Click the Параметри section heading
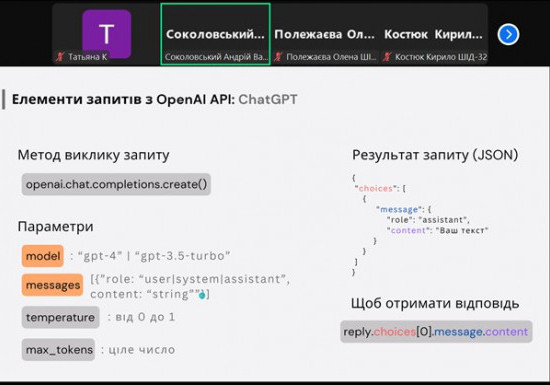Image resolution: width=550 pixels, height=385 pixels. pos(56,227)
